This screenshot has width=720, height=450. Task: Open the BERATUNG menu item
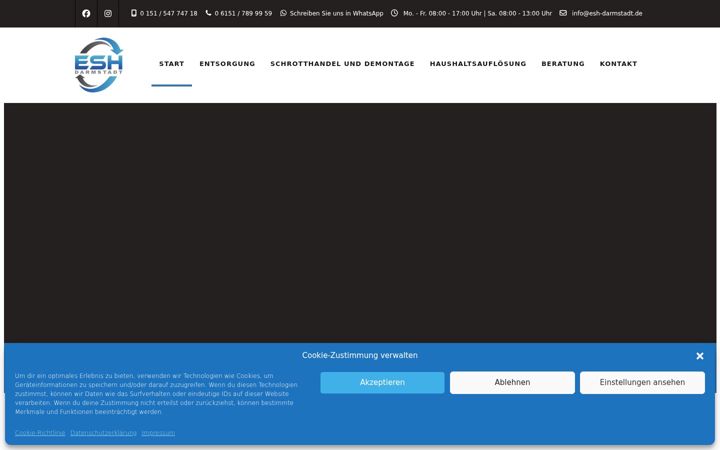tap(563, 64)
